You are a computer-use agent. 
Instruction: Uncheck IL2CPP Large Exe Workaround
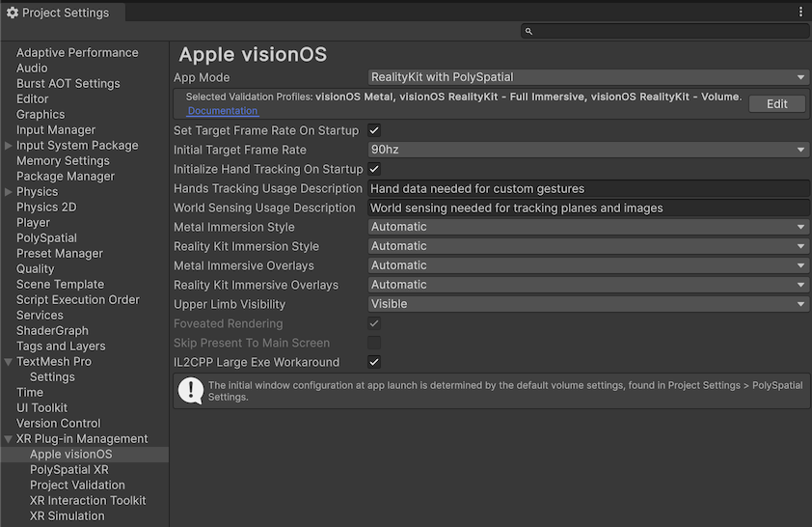click(x=374, y=362)
